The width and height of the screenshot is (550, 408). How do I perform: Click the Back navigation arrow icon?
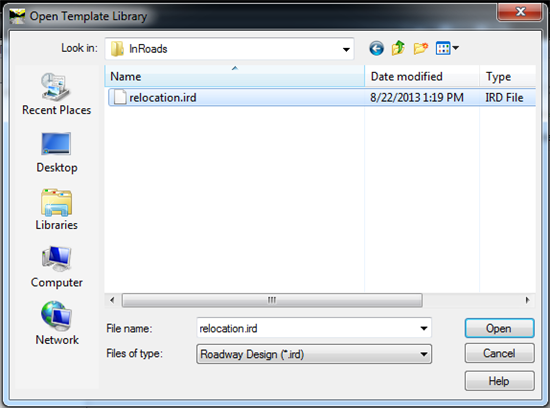376,48
